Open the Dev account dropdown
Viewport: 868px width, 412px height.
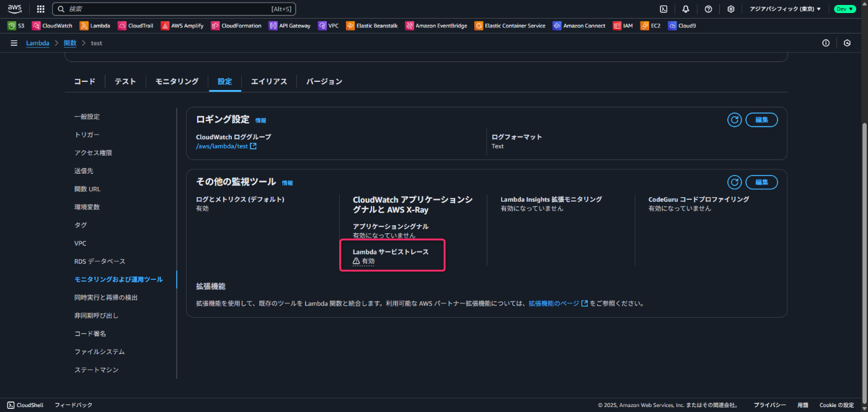coord(844,9)
